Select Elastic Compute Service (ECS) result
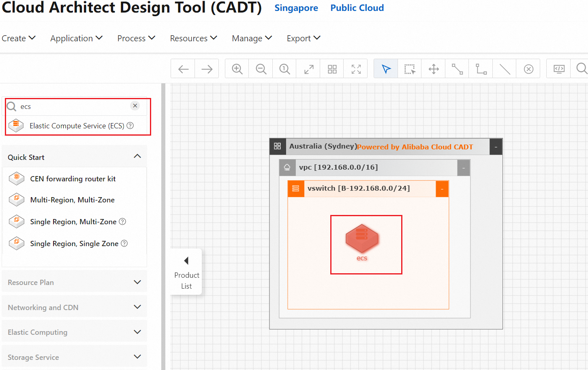 77,126
